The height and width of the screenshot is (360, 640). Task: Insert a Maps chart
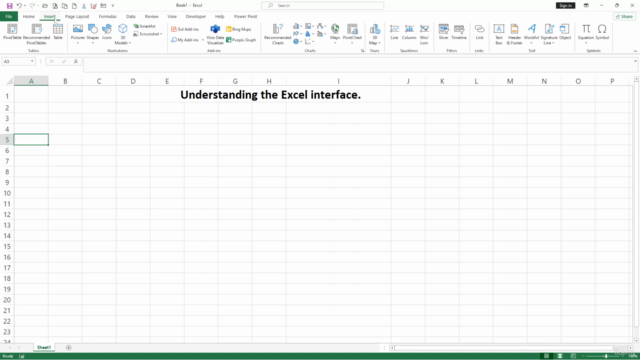335,33
